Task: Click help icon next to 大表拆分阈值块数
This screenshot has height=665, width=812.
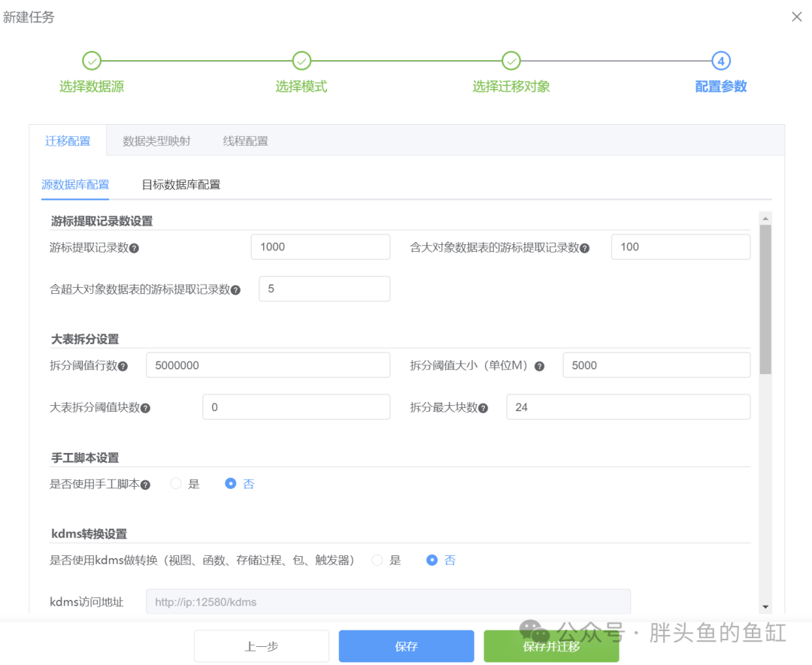Action: [x=146, y=408]
